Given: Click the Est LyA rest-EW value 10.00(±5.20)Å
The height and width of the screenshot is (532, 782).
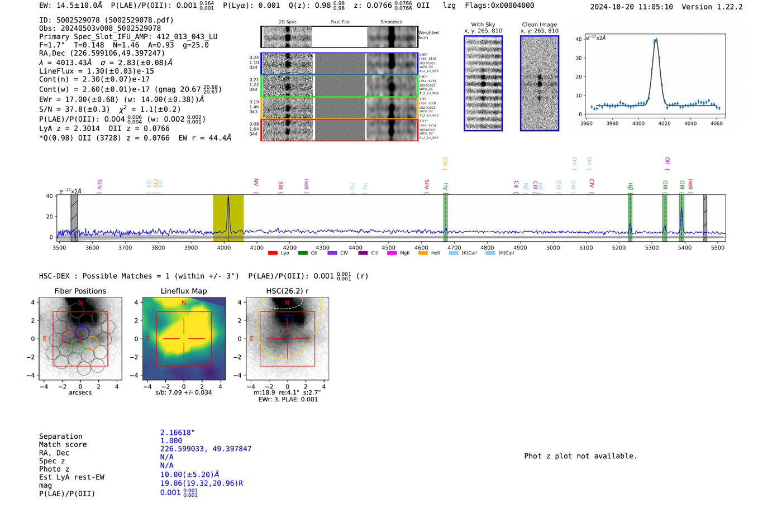Looking at the screenshot, I should [x=190, y=475].
